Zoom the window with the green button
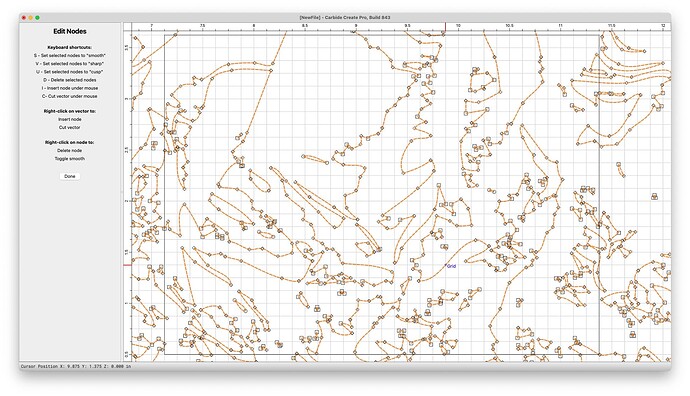 (x=37, y=18)
